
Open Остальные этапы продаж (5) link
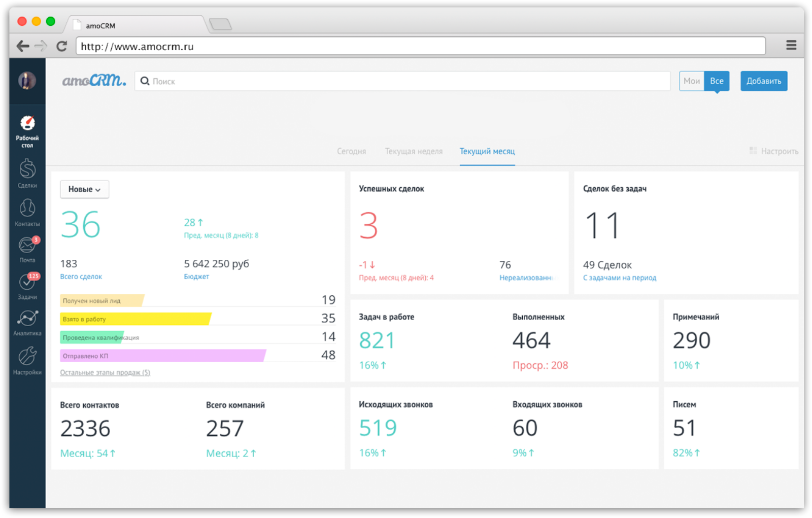[x=105, y=372]
